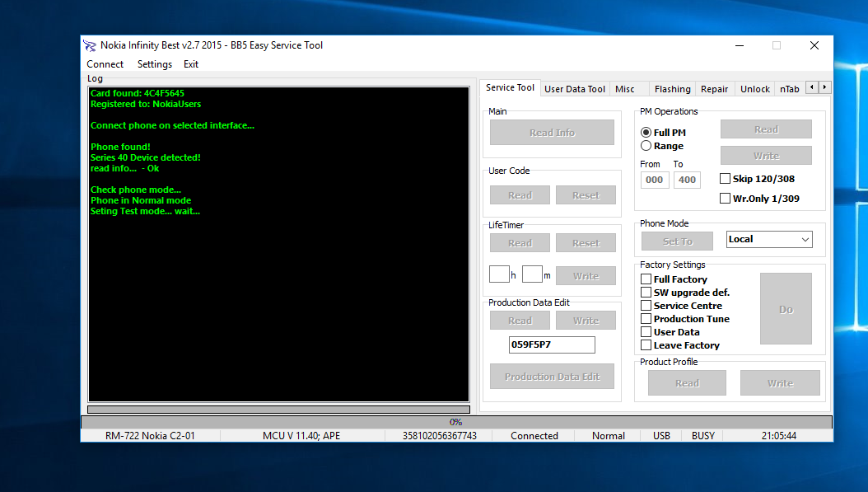Screen dimensions: 868x492
Task: Click the LifeTimer hours input field
Action: [x=499, y=274]
